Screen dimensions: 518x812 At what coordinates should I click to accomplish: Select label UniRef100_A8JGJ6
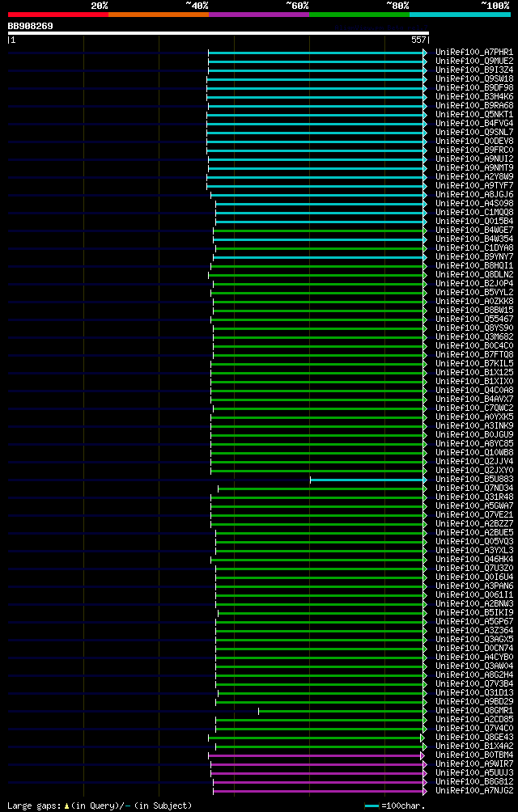tap(474, 195)
